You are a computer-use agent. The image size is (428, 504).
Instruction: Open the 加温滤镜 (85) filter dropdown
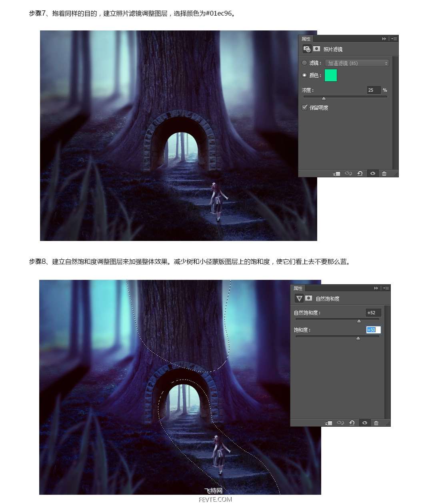[x=357, y=63]
